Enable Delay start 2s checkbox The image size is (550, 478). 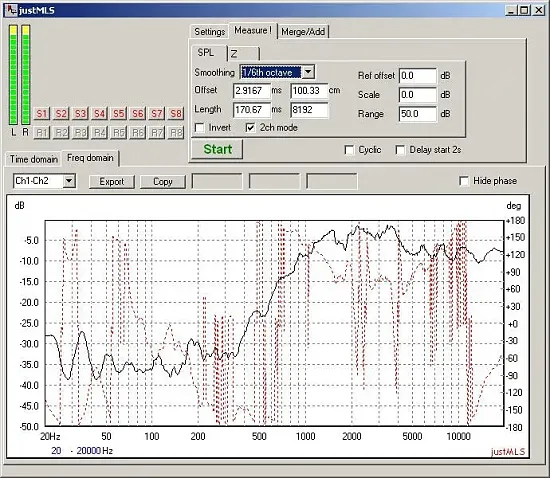coord(400,150)
